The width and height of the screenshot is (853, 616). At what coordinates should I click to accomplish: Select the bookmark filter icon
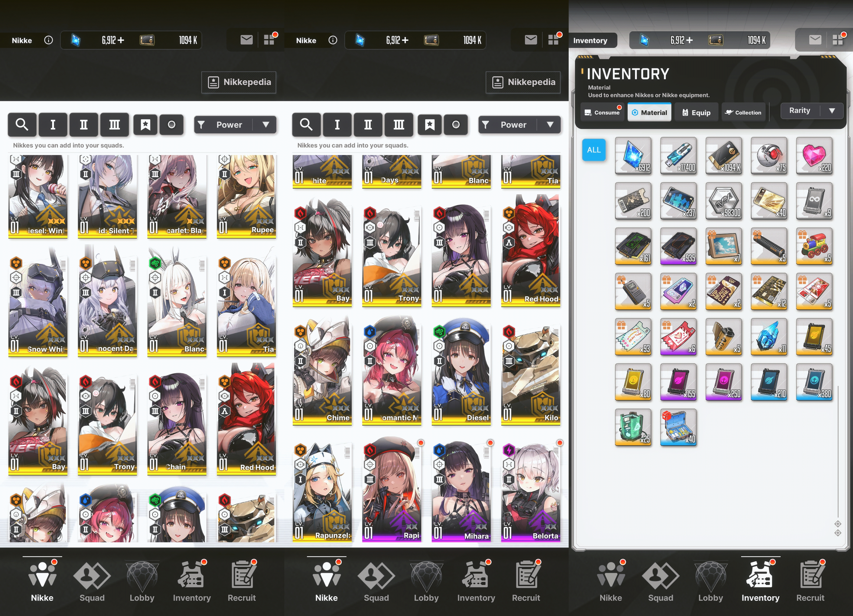[x=145, y=125]
